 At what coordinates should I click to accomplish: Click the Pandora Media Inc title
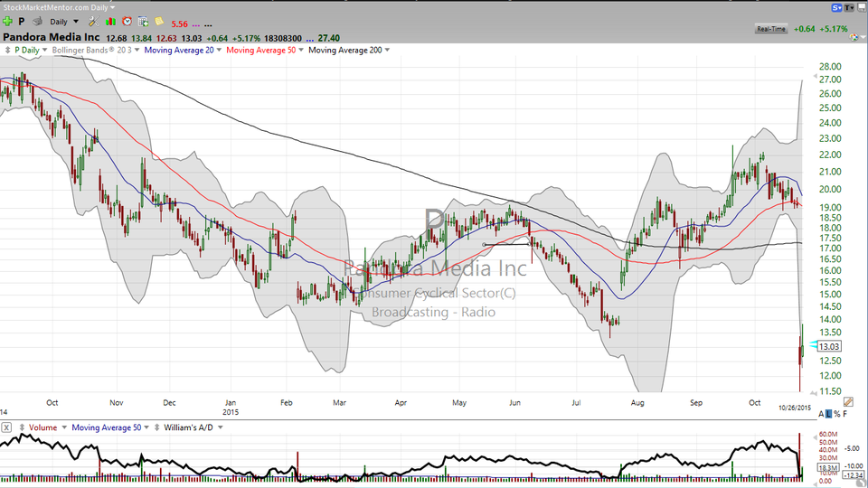[52, 37]
